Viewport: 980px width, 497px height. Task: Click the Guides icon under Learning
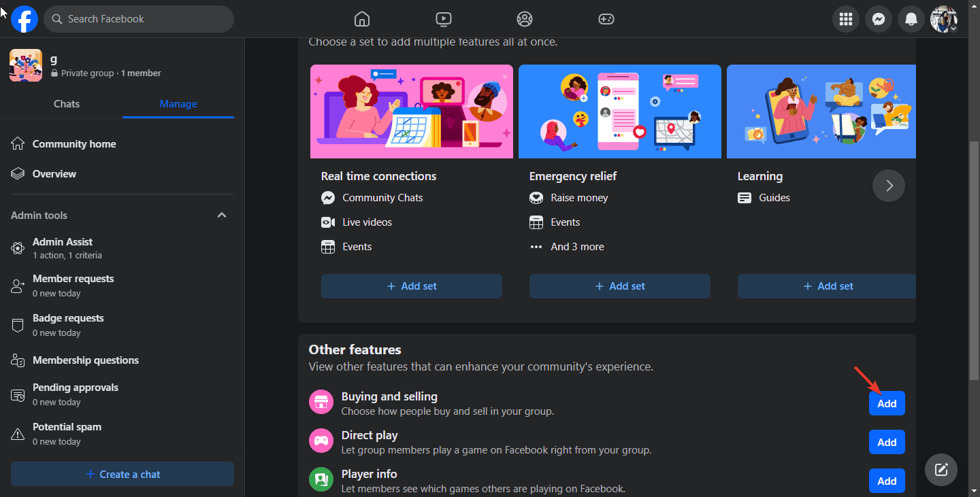745,198
